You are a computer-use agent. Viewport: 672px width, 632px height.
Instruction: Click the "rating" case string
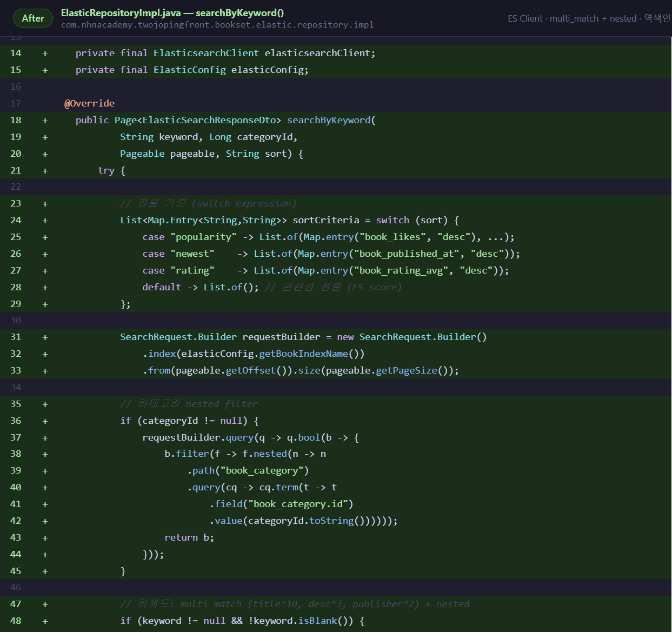coord(192,270)
